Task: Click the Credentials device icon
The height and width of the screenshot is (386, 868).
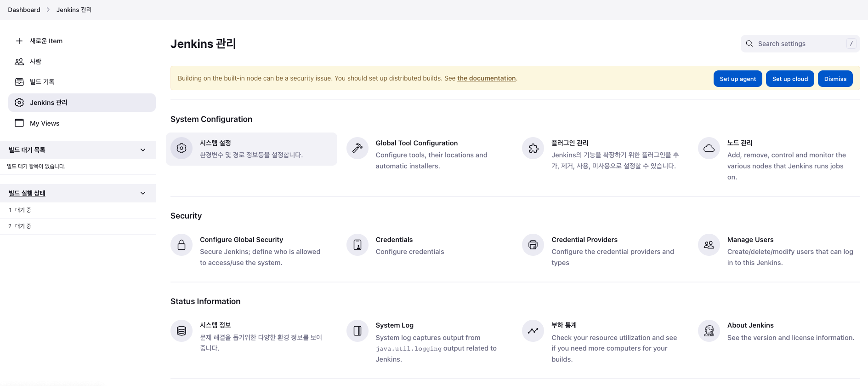Action: pos(357,245)
